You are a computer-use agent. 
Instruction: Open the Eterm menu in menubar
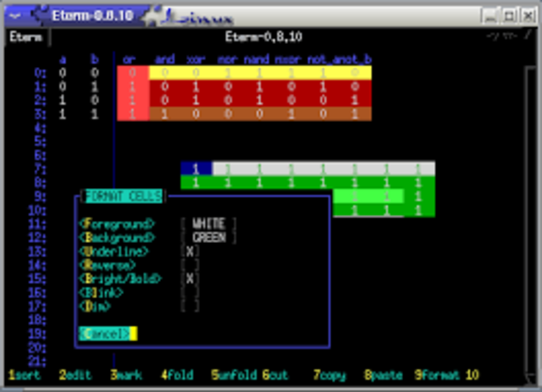click(26, 37)
